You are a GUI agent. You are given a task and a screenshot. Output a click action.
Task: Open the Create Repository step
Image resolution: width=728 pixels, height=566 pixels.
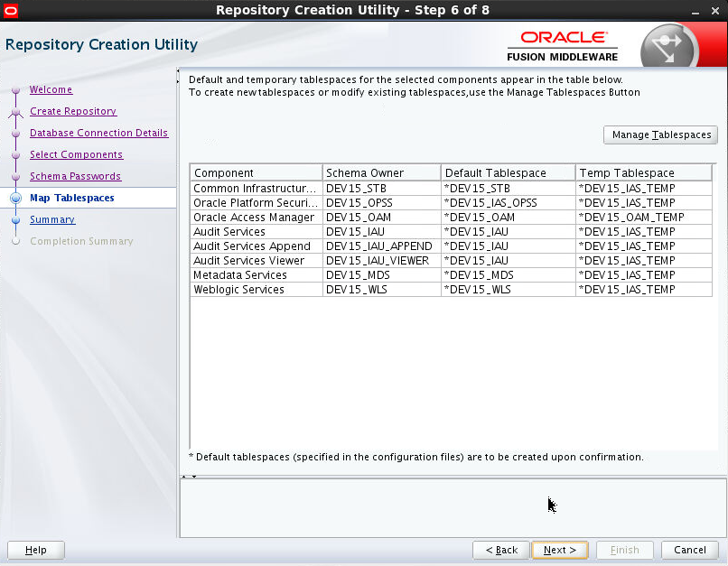pos(73,111)
